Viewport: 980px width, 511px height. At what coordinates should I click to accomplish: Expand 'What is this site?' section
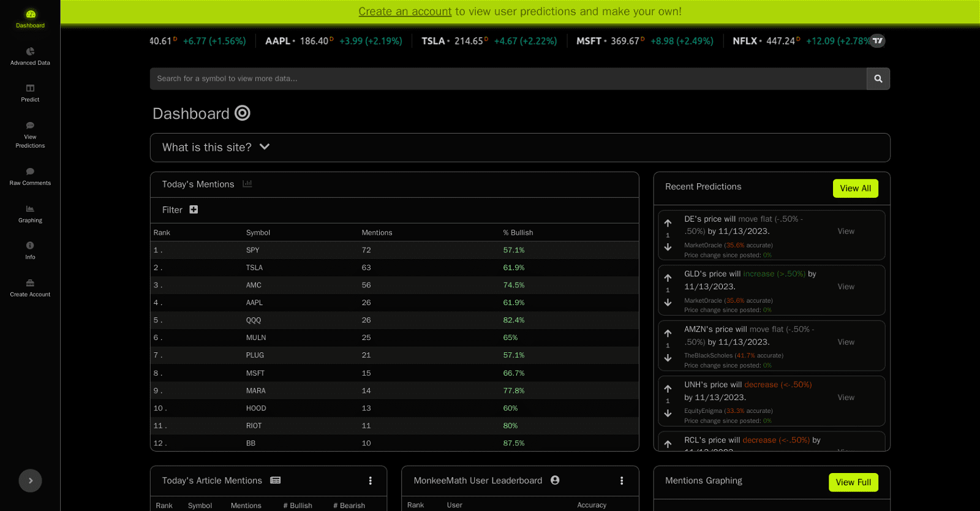click(x=520, y=148)
